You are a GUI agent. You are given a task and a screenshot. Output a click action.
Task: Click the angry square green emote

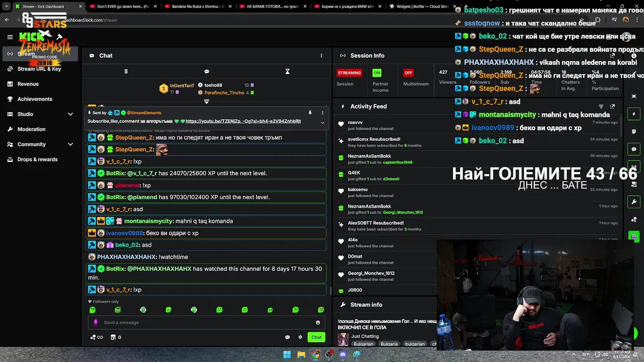click(x=118, y=310)
